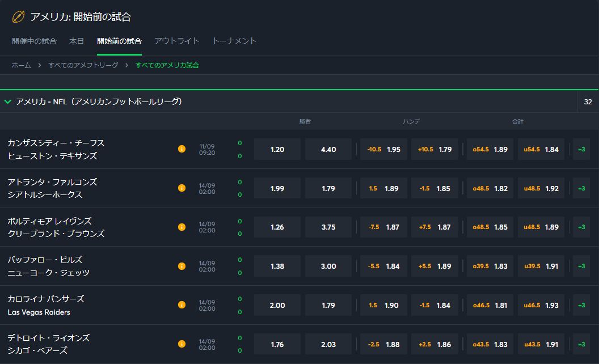Select over o39.5 total at 1.83
Image resolution: width=599 pixels, height=364 pixels.
(x=490, y=266)
